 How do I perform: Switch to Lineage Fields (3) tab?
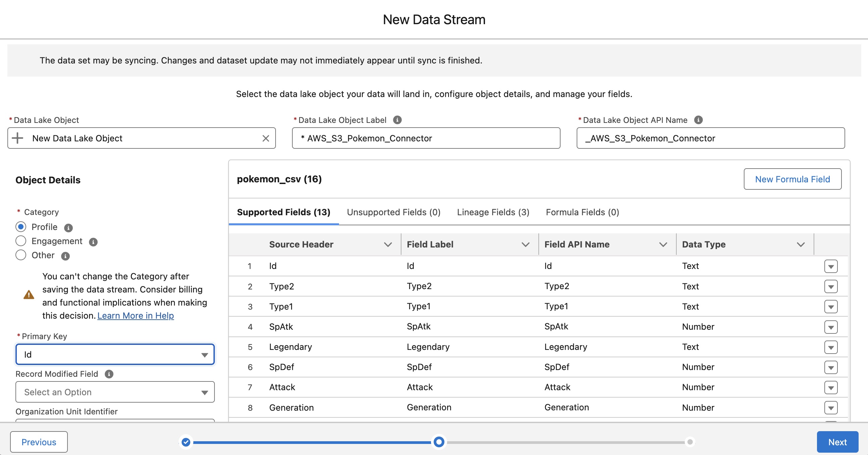[493, 212]
